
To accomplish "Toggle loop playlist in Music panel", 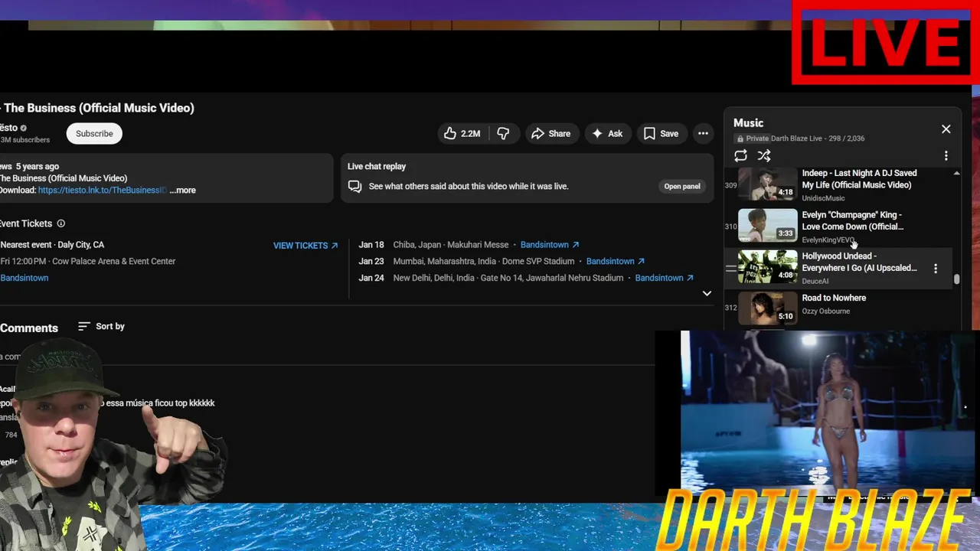I will (740, 156).
